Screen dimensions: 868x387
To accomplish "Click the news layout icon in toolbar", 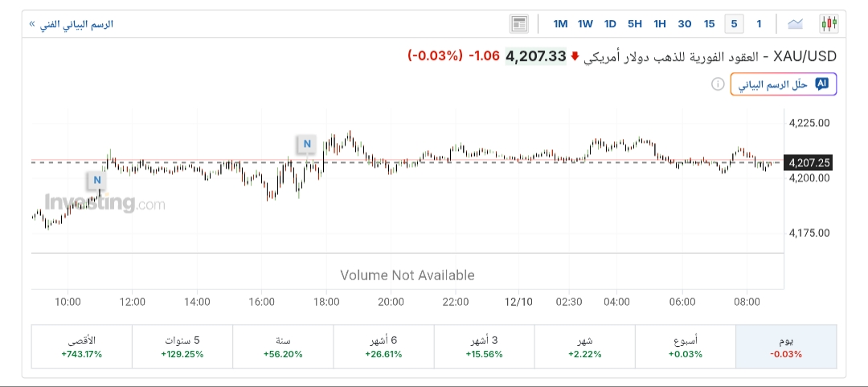I will click(519, 23).
